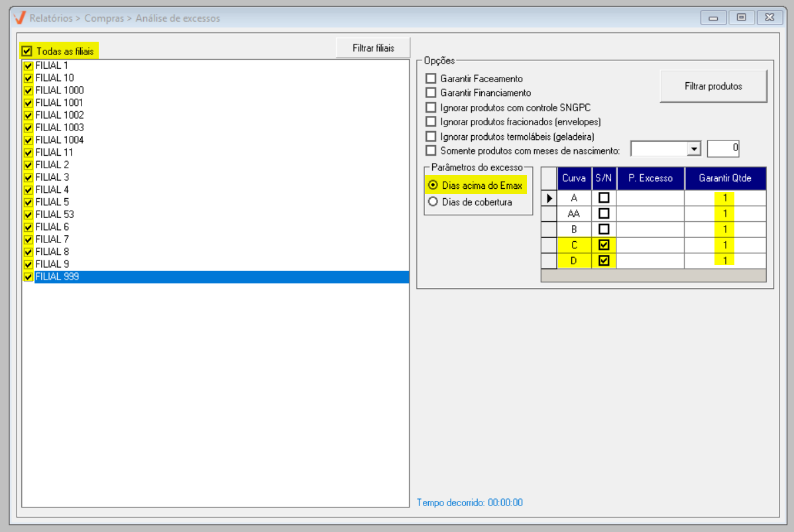Uncheck the FILIAL 1003 checkbox
The width and height of the screenshot is (794, 532).
click(28, 128)
